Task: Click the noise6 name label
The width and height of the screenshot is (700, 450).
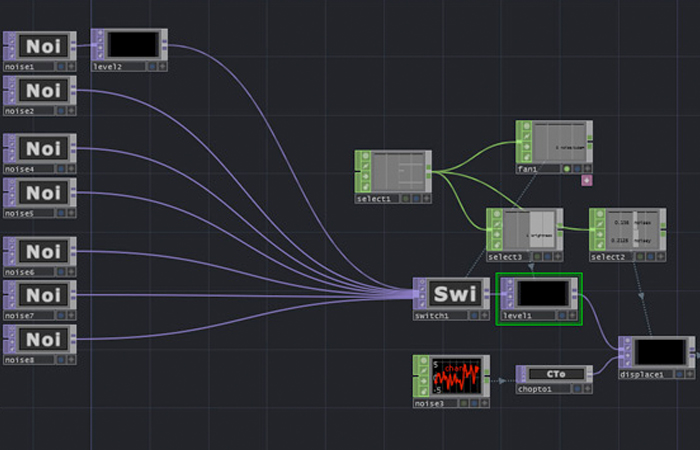Action: click(20, 272)
